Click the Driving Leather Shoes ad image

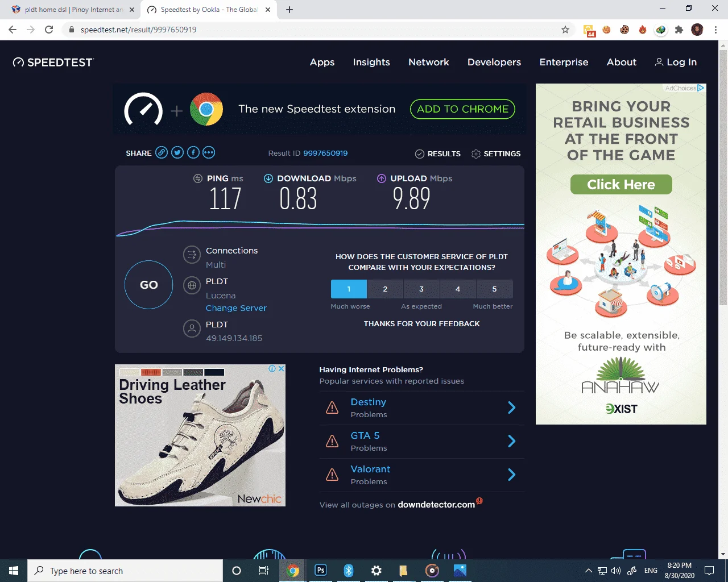[200, 435]
